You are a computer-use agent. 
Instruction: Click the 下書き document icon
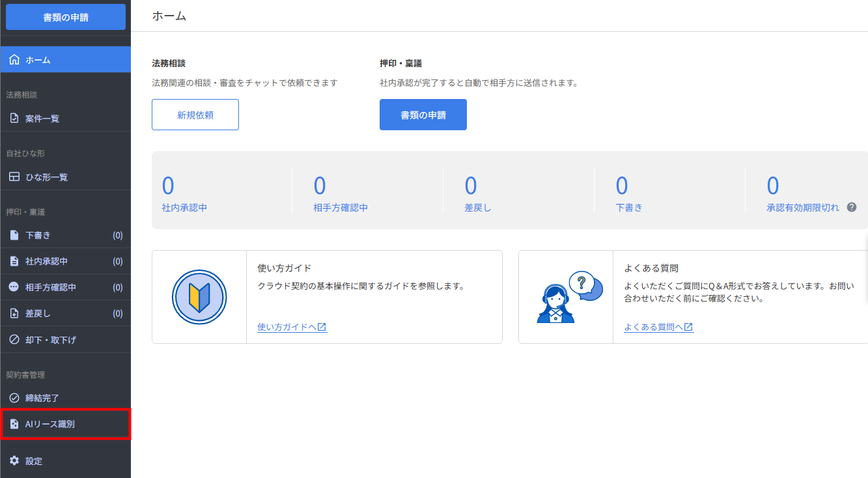tap(14, 235)
